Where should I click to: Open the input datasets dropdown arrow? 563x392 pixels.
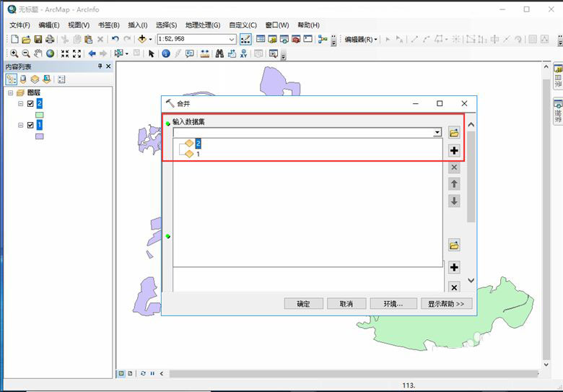point(437,132)
